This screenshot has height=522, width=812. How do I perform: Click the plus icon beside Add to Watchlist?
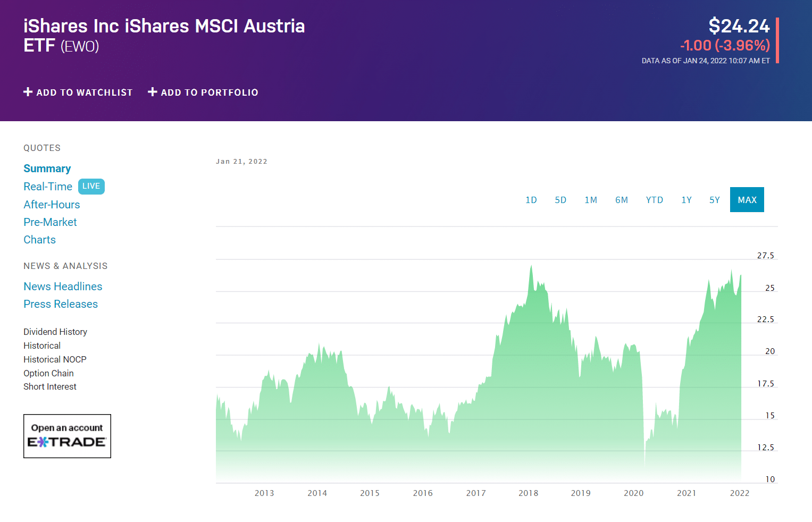pyautogui.click(x=28, y=92)
